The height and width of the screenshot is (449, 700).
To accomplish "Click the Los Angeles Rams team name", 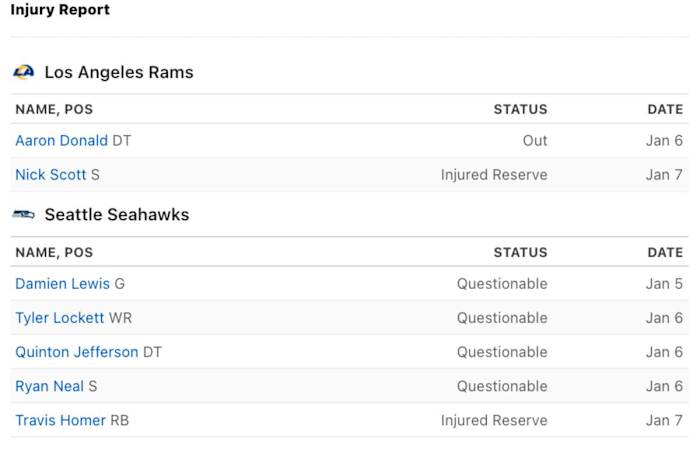I will (119, 72).
